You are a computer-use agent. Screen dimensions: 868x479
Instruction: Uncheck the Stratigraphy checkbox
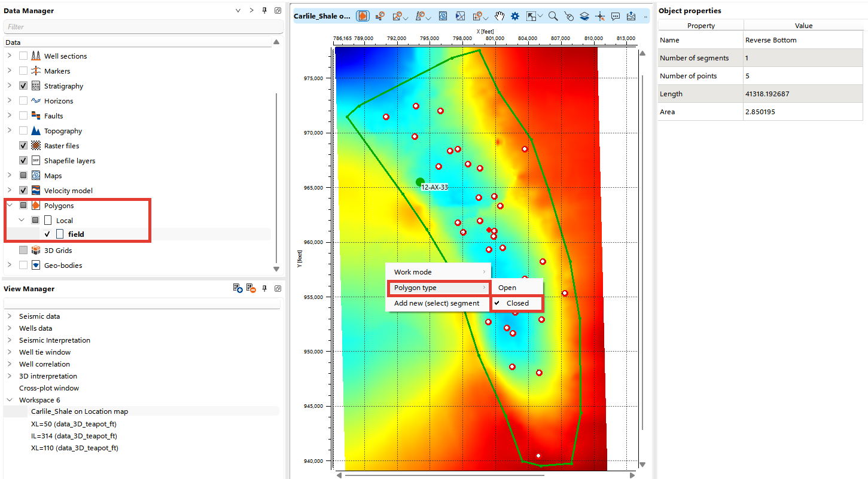point(23,86)
